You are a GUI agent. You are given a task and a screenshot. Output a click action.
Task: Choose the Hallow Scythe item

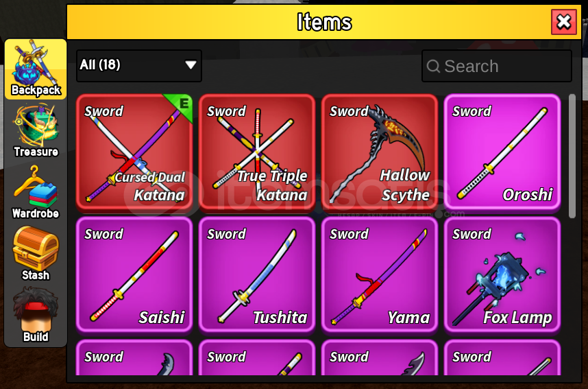tap(380, 152)
